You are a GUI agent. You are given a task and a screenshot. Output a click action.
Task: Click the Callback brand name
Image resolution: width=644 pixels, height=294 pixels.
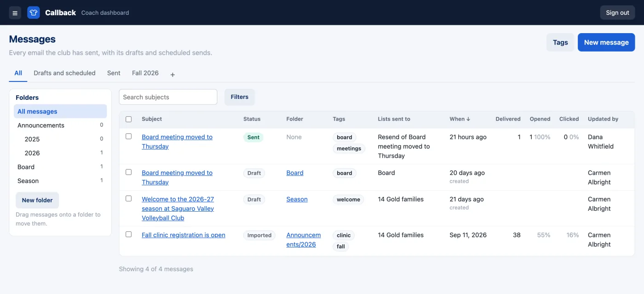coord(60,13)
